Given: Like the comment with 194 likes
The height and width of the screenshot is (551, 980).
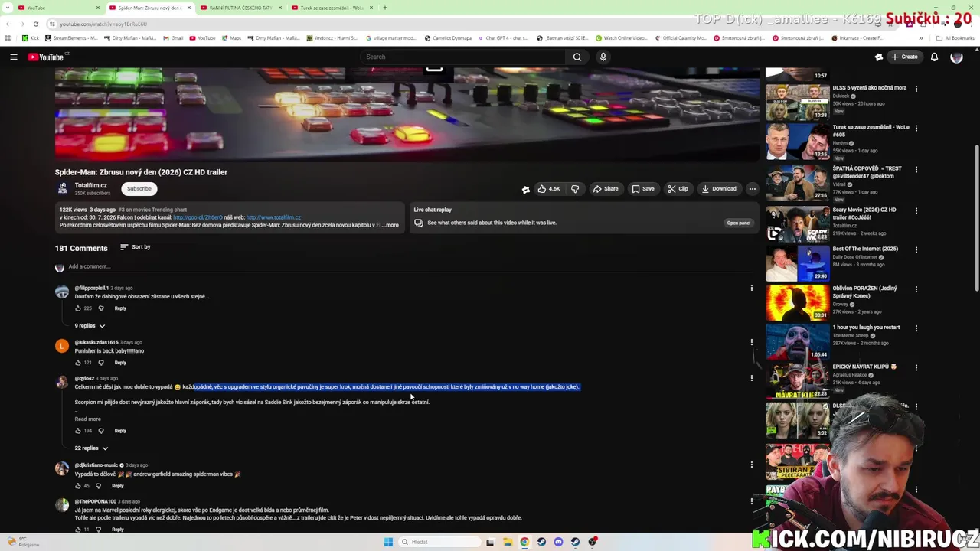Looking at the screenshot, I should pos(78,431).
